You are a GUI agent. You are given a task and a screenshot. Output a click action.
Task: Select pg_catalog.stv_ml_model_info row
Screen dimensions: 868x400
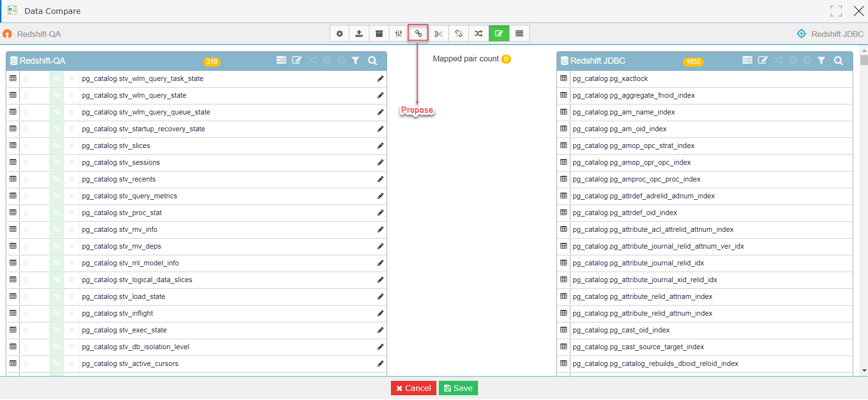click(x=196, y=263)
